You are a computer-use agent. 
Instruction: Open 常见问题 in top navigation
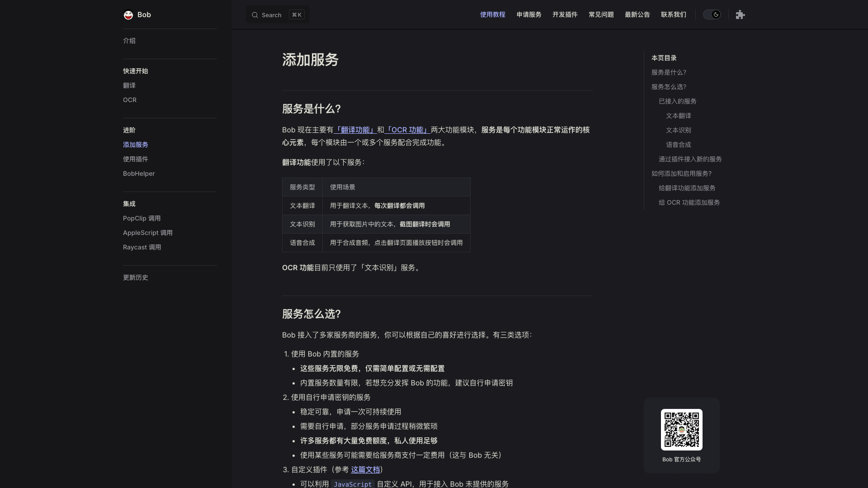click(601, 14)
